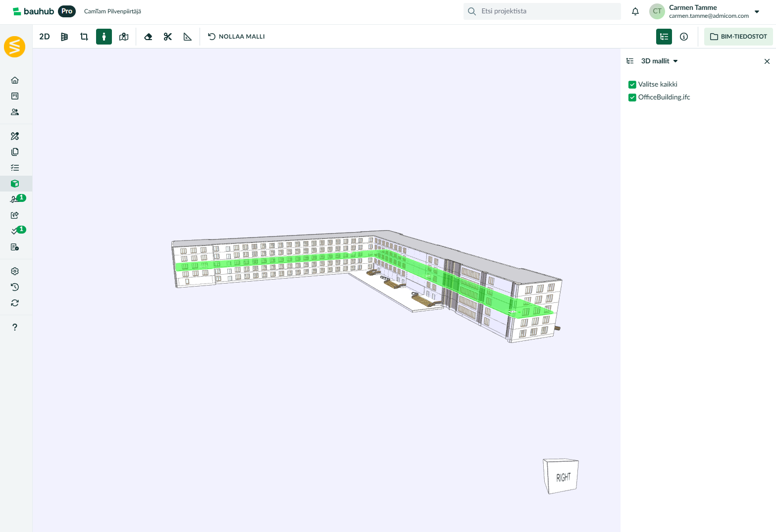Screen dimensions: 776x532
Task: Expand the Carmen Tamme account dropdown arrow
Action: 757,11
